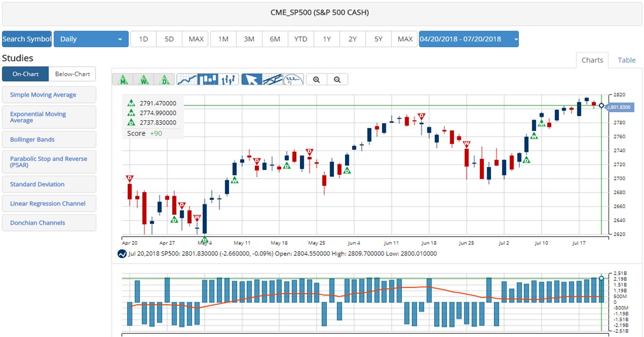Zoom out on the price chart

(337, 79)
